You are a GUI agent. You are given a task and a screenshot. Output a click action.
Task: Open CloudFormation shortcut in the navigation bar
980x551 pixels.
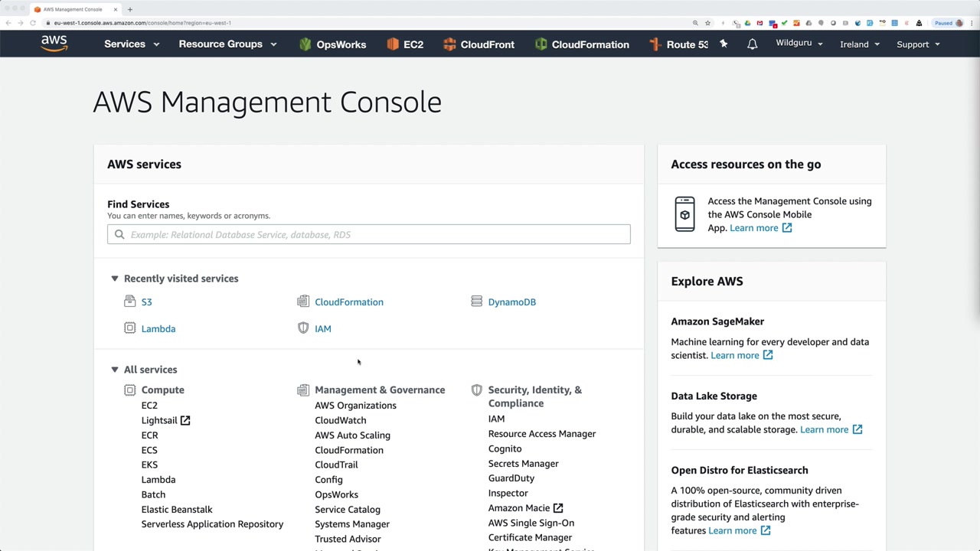tap(582, 44)
